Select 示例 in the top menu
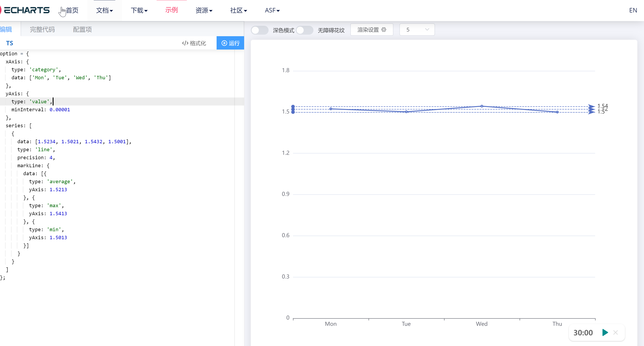 [x=171, y=10]
